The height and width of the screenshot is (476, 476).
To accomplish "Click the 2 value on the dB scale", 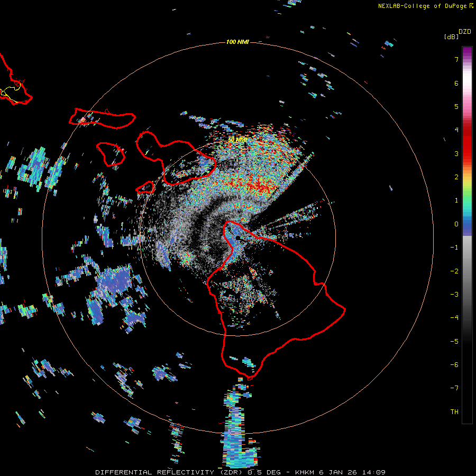I will 456,177.
